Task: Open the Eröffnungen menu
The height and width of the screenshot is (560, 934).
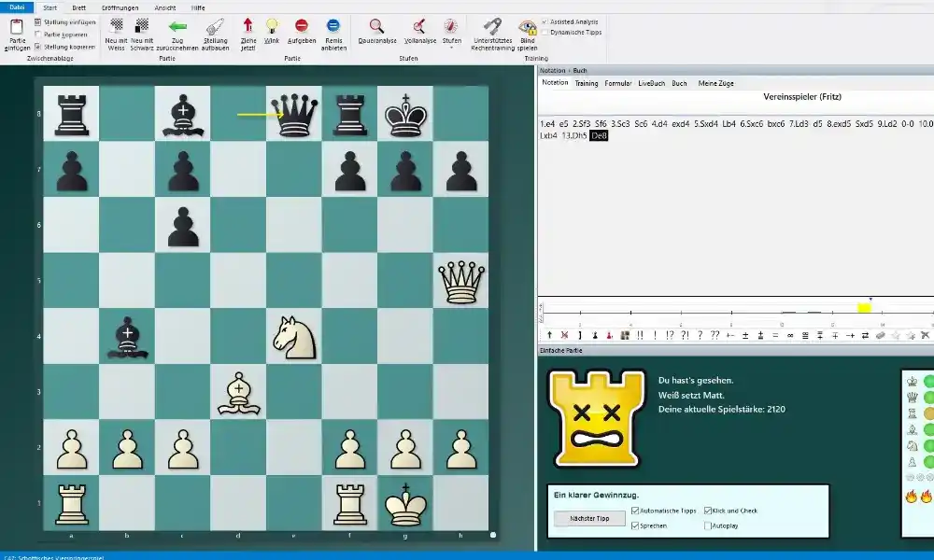Action: 119,8
